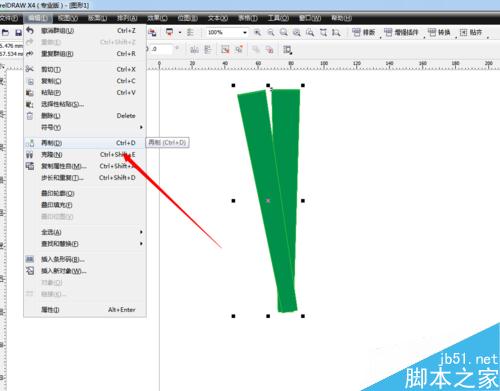Click the 贴齐 snap button
This screenshot has width=500, height=391.
point(471,32)
